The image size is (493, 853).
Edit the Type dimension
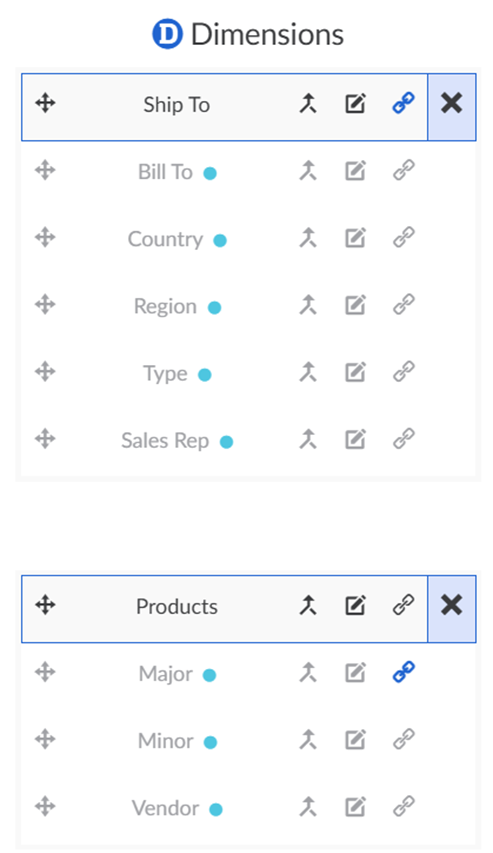pos(355,372)
